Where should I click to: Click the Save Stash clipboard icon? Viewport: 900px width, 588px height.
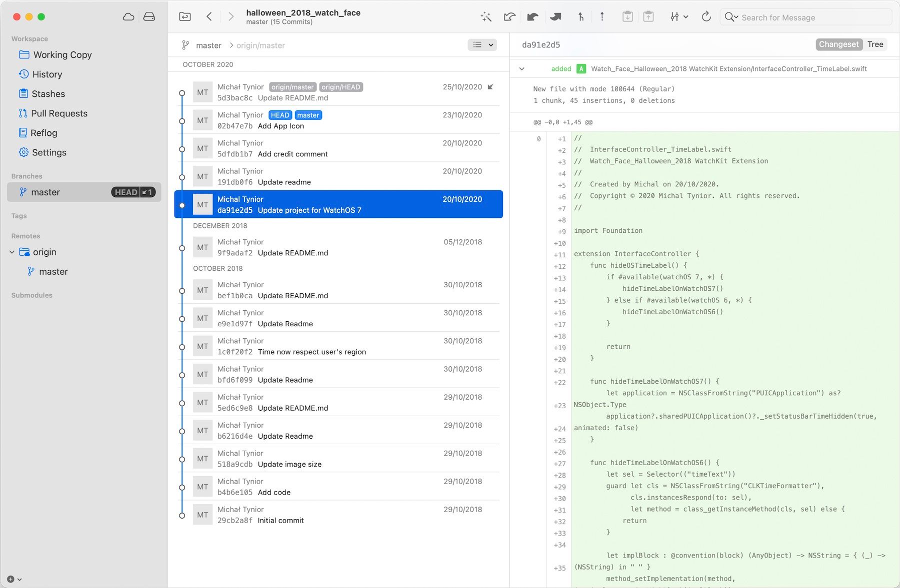(x=627, y=17)
